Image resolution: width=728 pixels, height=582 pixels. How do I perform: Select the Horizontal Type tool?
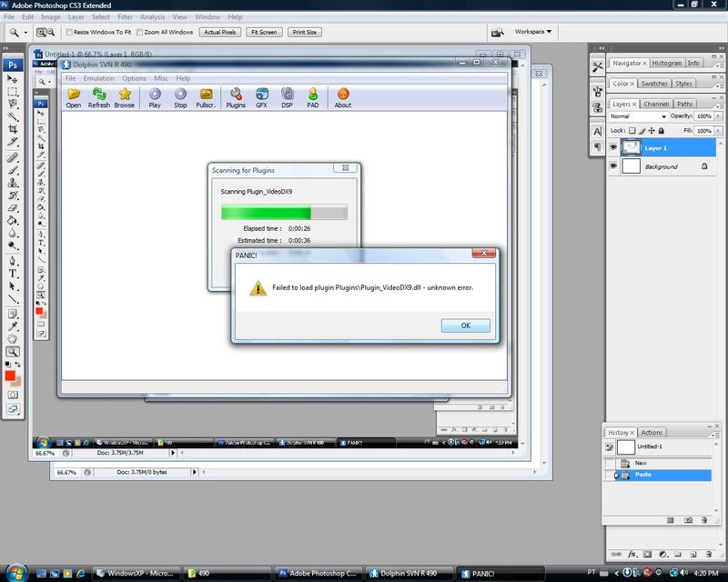(12, 274)
